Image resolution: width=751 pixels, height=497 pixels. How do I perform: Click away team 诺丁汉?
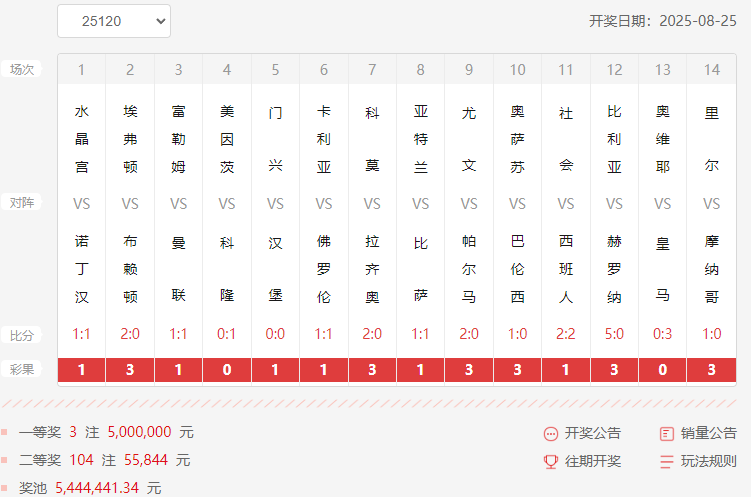pos(81,269)
